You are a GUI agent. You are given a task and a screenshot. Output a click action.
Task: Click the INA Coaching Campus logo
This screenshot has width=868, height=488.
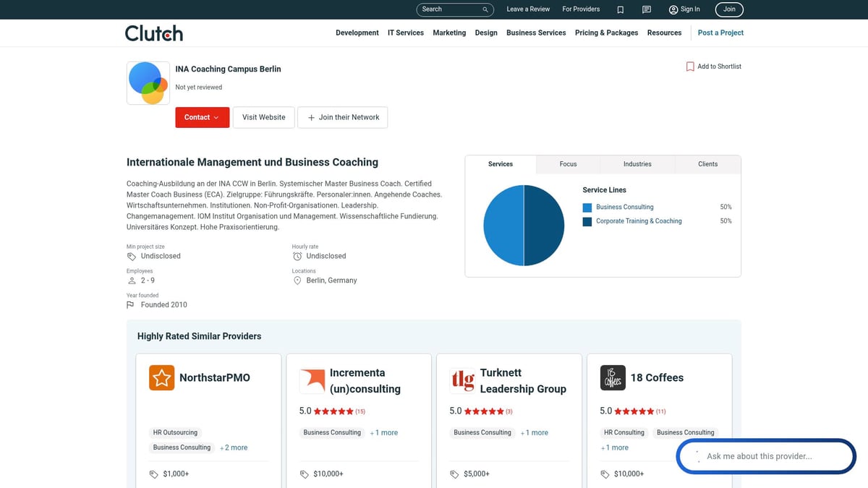[148, 83]
